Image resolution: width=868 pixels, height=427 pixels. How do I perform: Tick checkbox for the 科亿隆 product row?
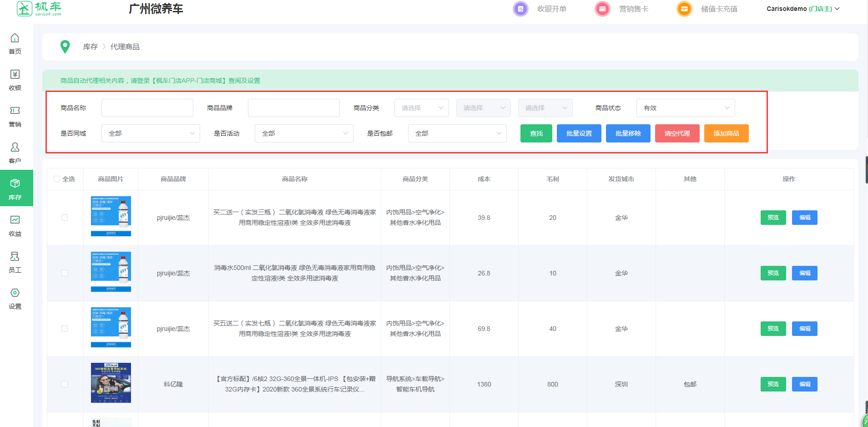65,384
